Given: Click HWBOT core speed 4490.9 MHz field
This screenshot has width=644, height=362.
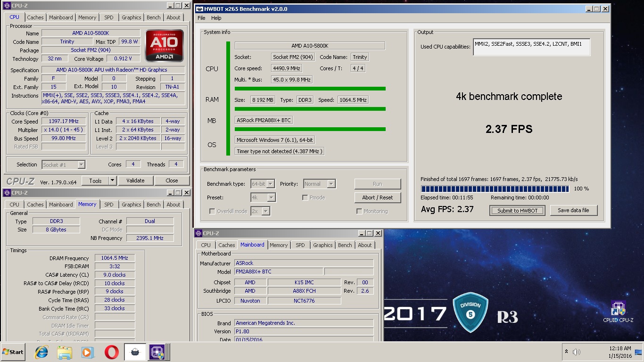Looking at the screenshot, I should 286,68.
